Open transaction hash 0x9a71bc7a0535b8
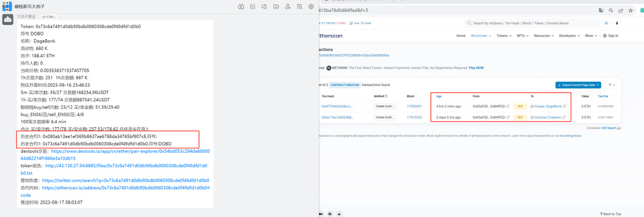644x217 pixels. click(338, 117)
